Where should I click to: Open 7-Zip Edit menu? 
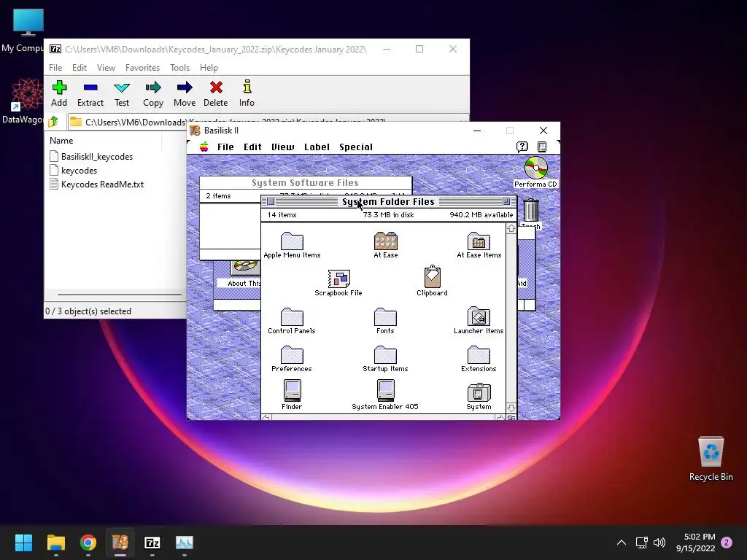pyautogui.click(x=79, y=68)
